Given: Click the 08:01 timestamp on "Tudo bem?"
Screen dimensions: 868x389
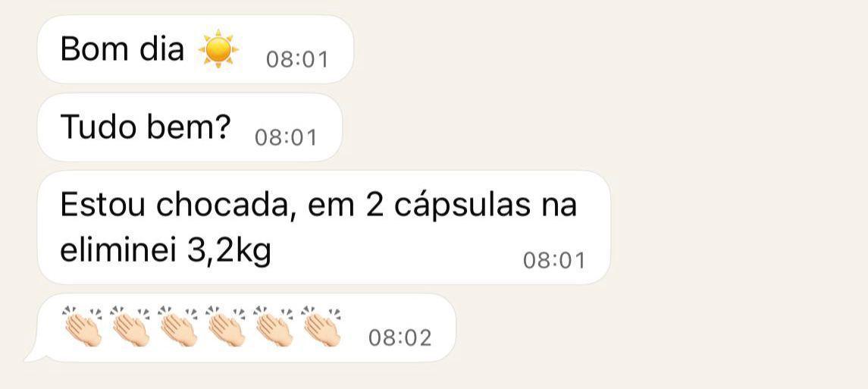Looking at the screenshot, I should pos(286,137).
